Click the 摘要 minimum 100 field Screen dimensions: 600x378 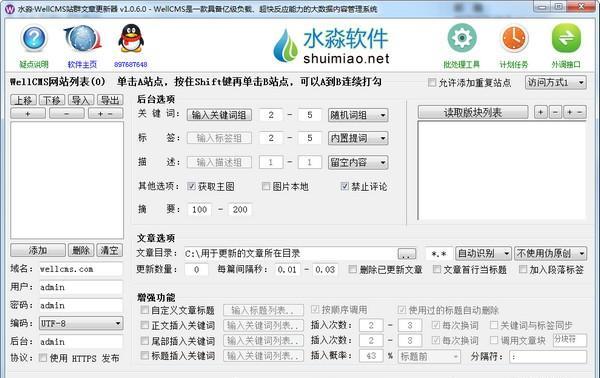click(x=199, y=209)
